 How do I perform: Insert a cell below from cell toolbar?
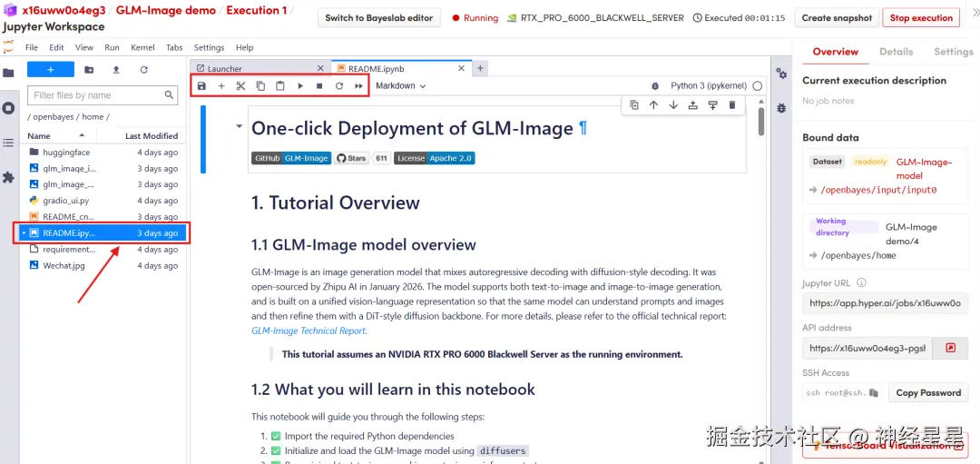coord(712,105)
